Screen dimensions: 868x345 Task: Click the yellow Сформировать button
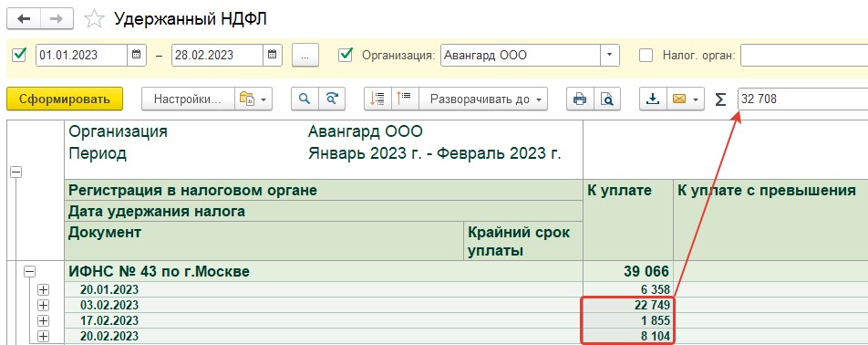pyautogui.click(x=64, y=99)
